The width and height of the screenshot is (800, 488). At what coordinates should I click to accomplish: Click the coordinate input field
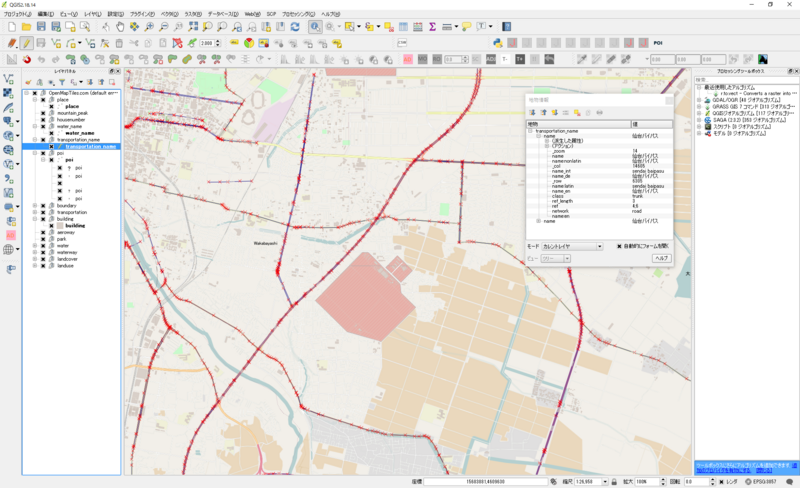486,481
